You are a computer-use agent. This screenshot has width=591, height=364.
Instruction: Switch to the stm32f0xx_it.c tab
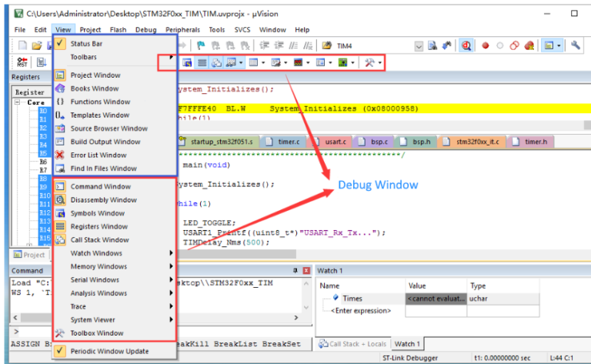477,142
